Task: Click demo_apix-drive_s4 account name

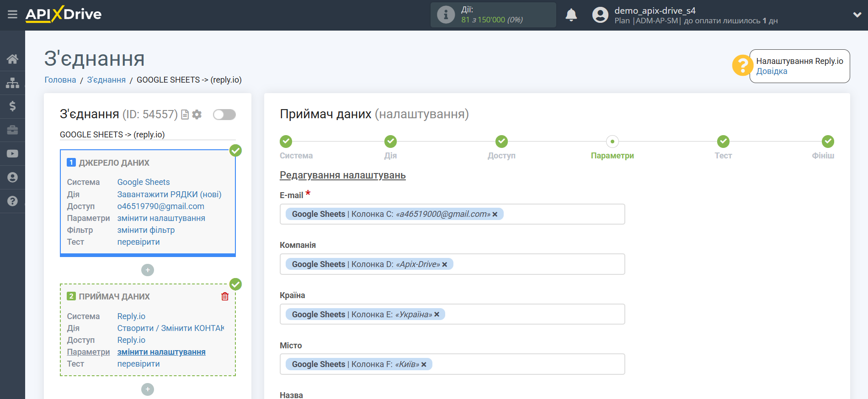Action: pos(655,10)
